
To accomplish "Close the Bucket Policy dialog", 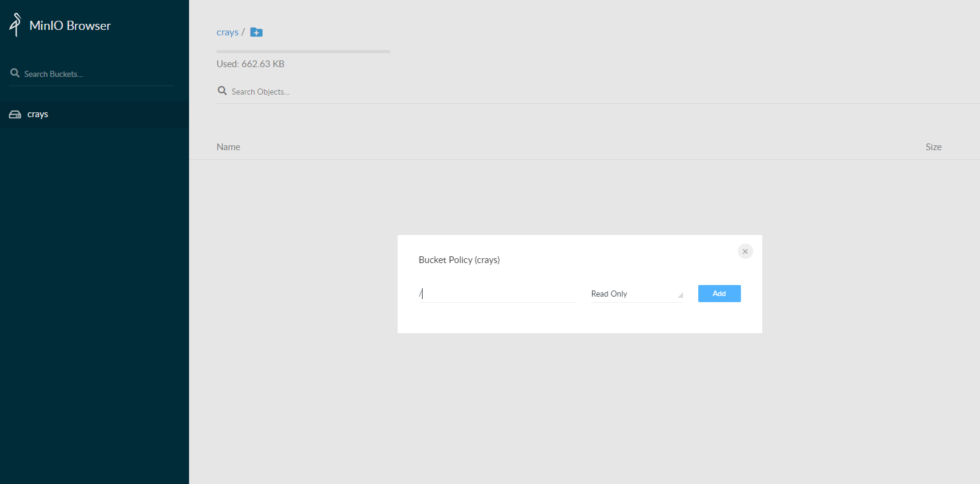I will pos(745,251).
